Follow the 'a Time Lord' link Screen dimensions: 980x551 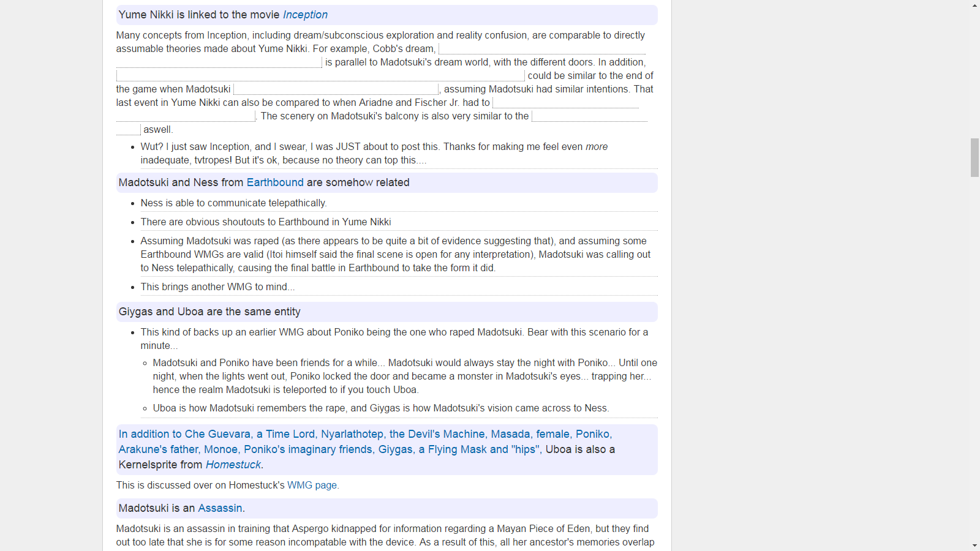point(285,434)
